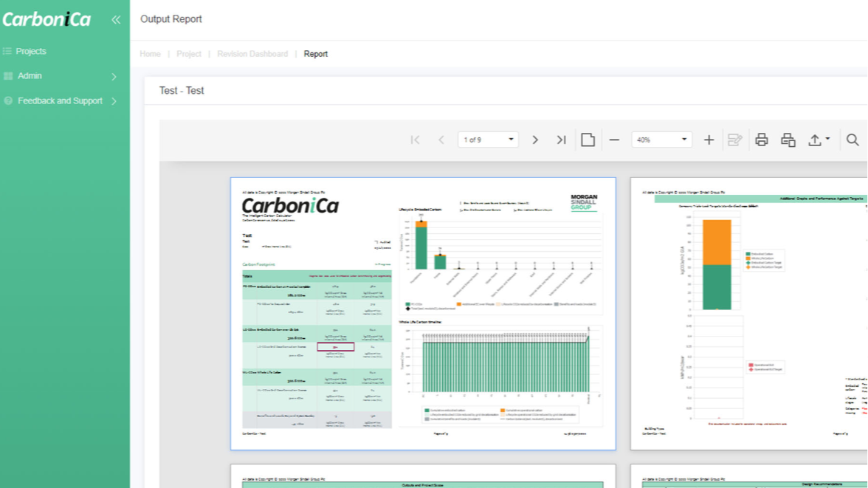Zoom out of the report view

(x=613, y=139)
